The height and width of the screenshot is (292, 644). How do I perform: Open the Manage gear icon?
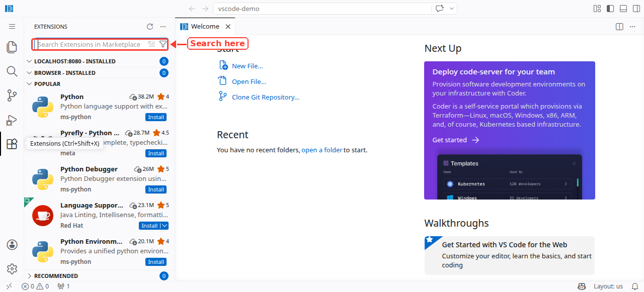click(x=12, y=269)
